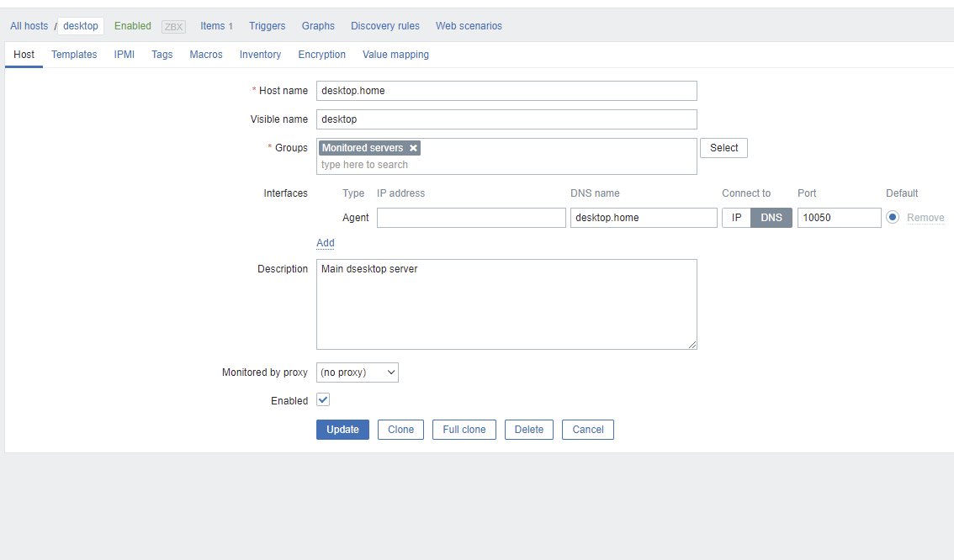Focus the Host name field
This screenshot has width=954, height=560.
(506, 91)
